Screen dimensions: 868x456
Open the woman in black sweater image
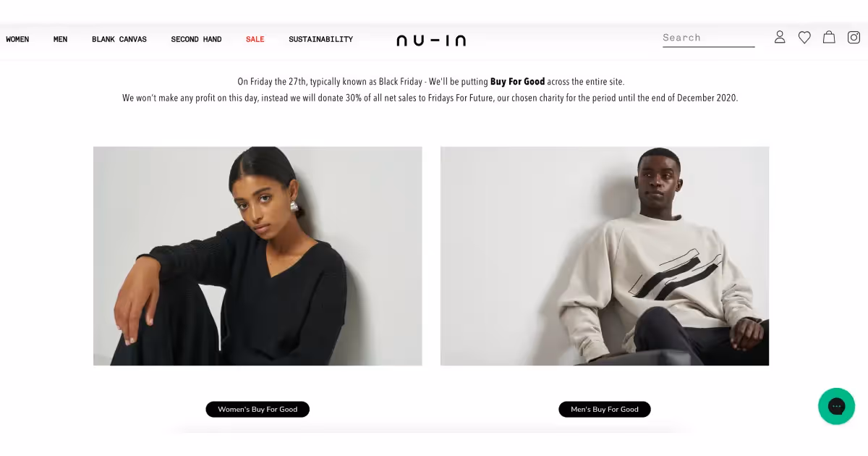pyautogui.click(x=258, y=256)
